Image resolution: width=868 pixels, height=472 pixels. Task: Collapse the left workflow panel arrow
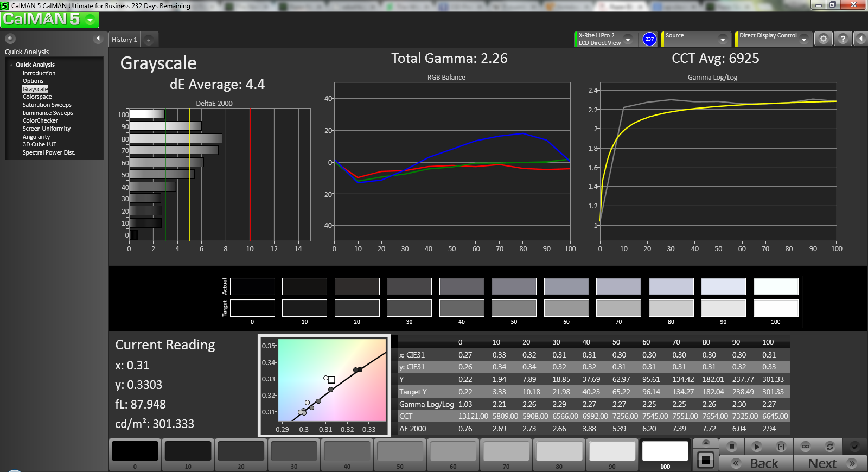click(98, 39)
